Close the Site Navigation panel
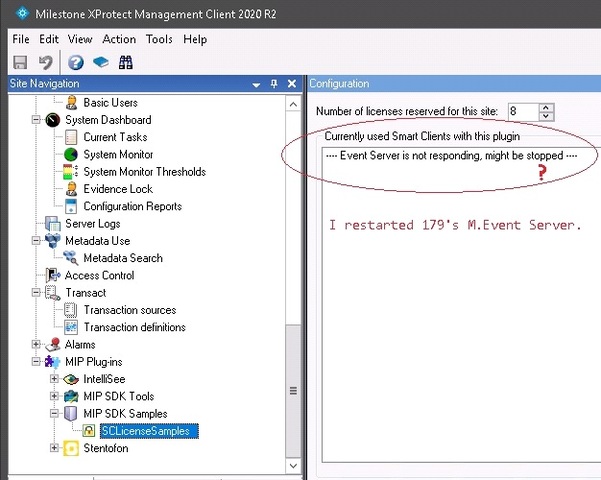The height and width of the screenshot is (480, 601). coord(291,84)
